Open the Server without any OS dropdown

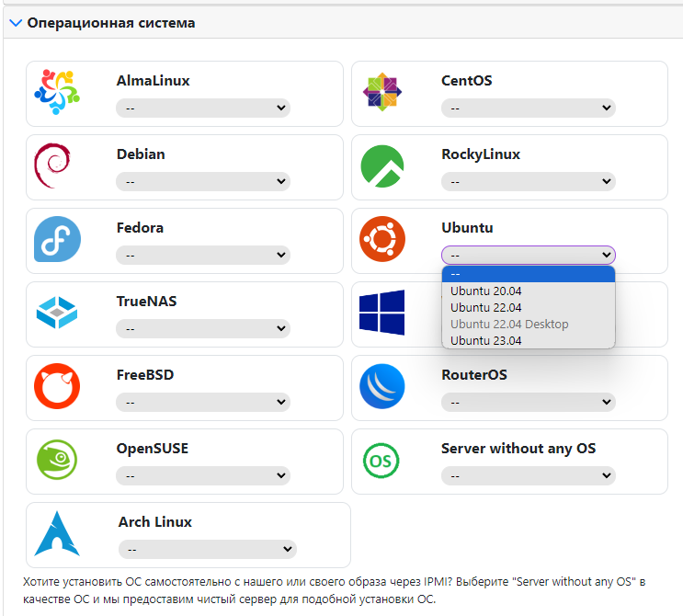tap(529, 475)
